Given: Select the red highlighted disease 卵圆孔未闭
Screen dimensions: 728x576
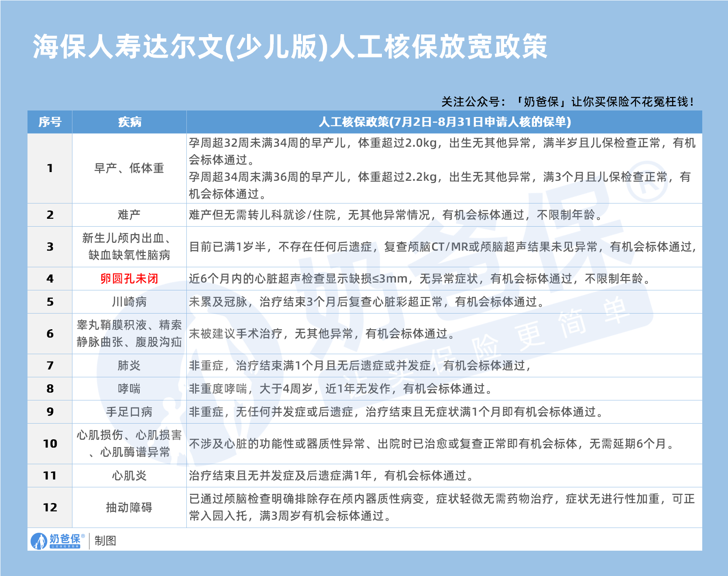Looking at the screenshot, I should coord(128,279).
